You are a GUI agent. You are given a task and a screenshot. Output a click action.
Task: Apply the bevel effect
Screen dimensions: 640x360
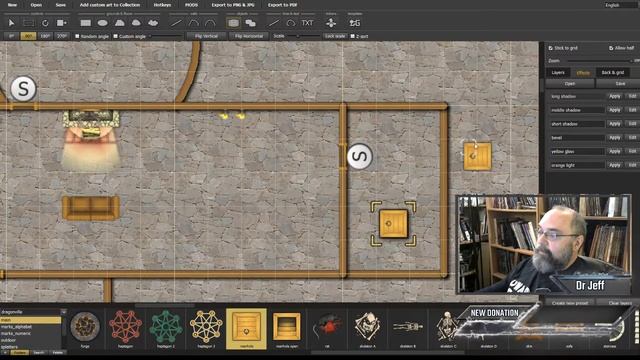tap(615, 138)
